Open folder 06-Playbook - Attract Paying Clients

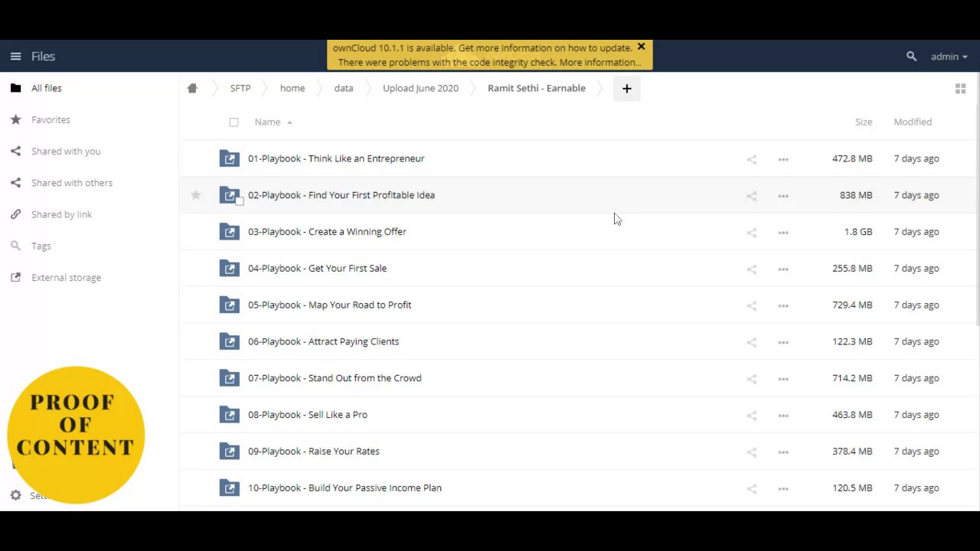323,342
